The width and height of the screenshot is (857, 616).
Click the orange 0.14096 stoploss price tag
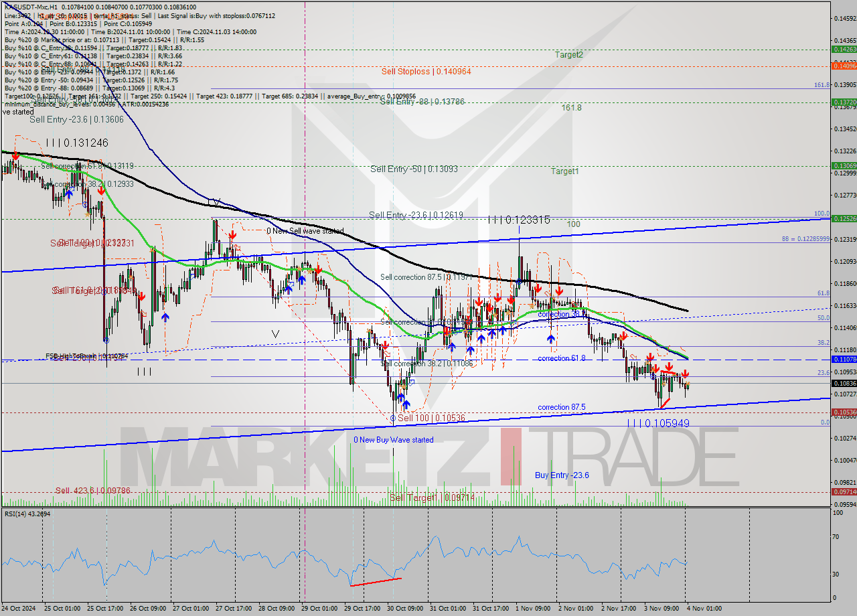[844, 65]
